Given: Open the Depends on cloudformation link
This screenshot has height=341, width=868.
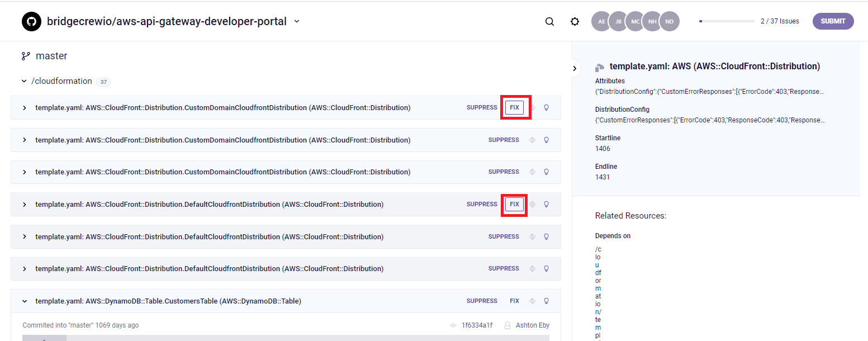Looking at the screenshot, I should pos(598,292).
